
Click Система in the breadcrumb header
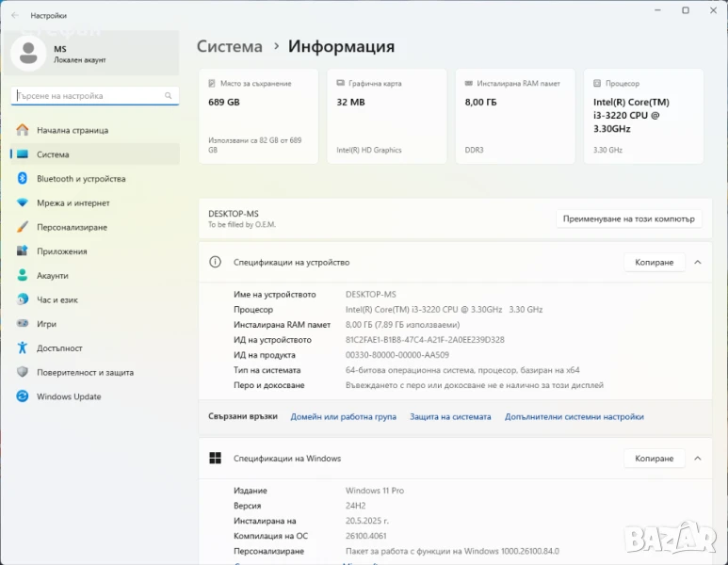229,46
